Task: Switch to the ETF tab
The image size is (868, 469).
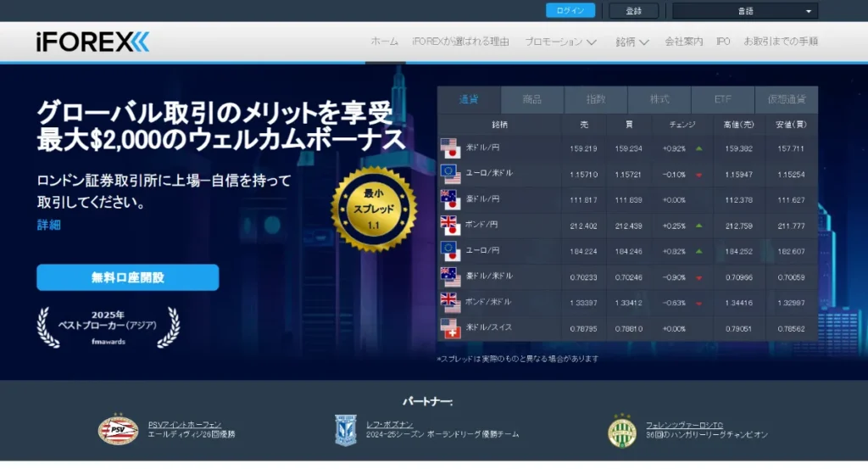Action: [x=723, y=100]
